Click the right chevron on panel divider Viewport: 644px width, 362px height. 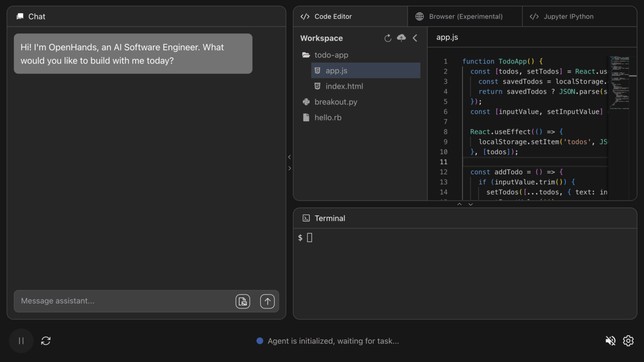click(x=290, y=168)
